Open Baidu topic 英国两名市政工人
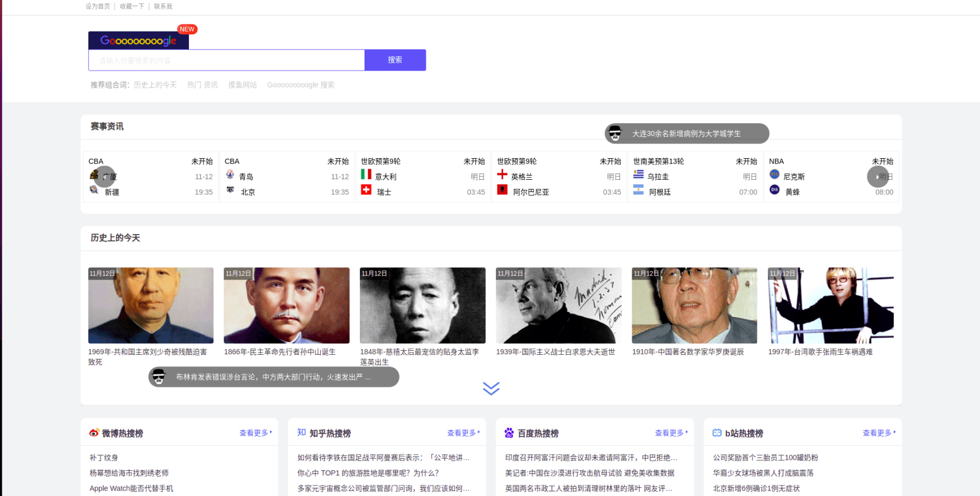 pos(589,488)
